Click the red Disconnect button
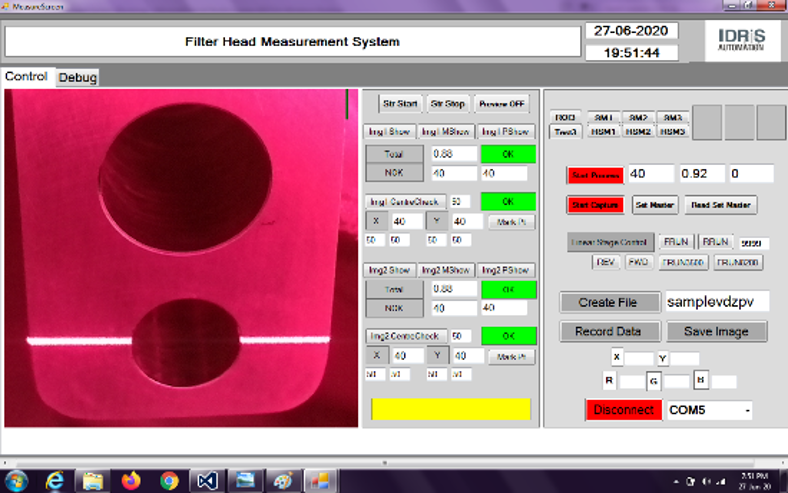 coord(624,410)
